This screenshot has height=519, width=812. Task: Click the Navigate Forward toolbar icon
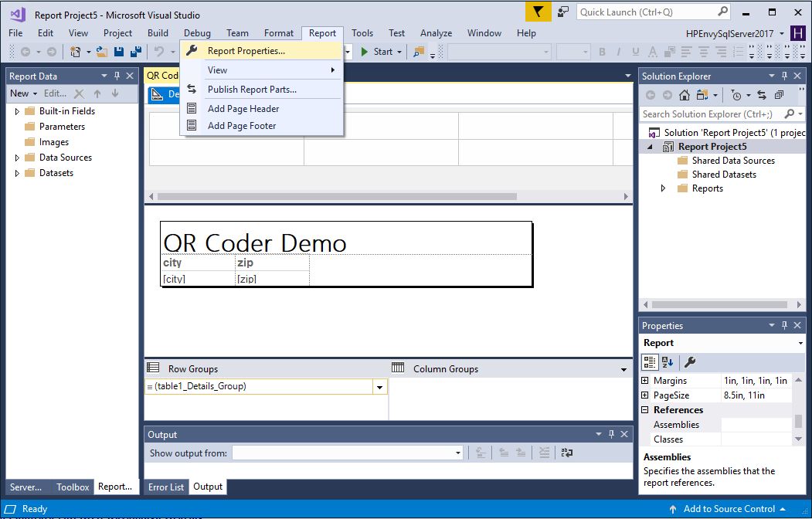(x=52, y=52)
